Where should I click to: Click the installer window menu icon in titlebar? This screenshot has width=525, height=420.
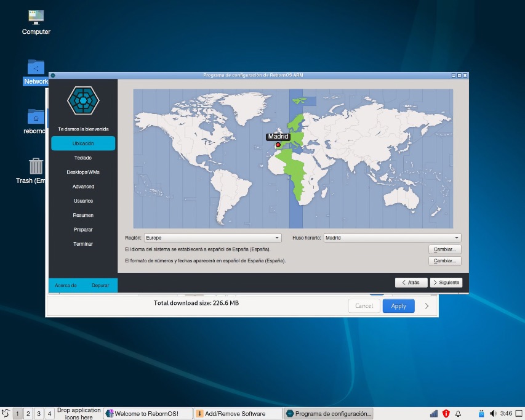(53, 75)
